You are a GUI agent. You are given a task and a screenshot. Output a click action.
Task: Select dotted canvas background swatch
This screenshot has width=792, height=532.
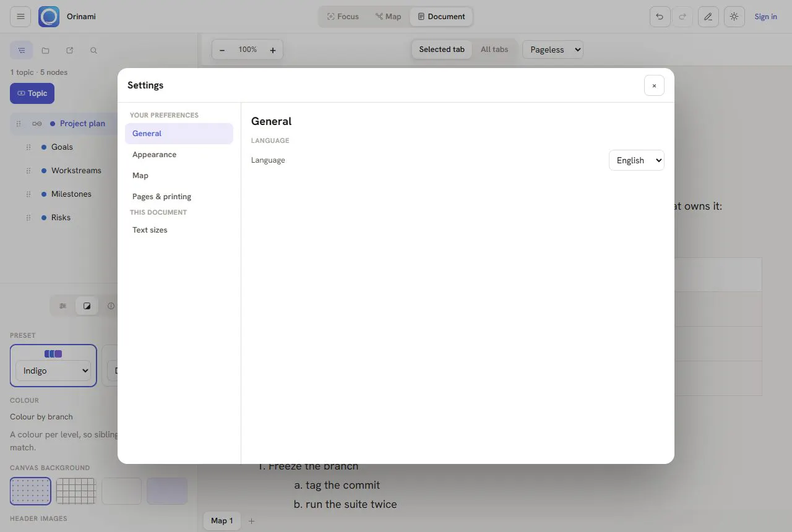point(31,491)
